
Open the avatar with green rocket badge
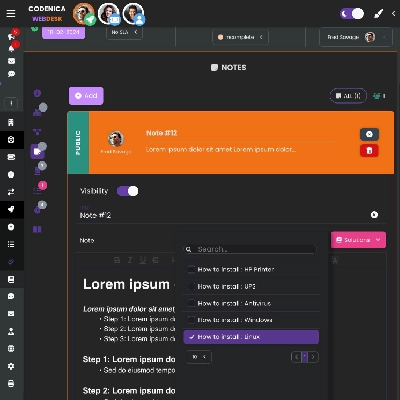tap(83, 14)
